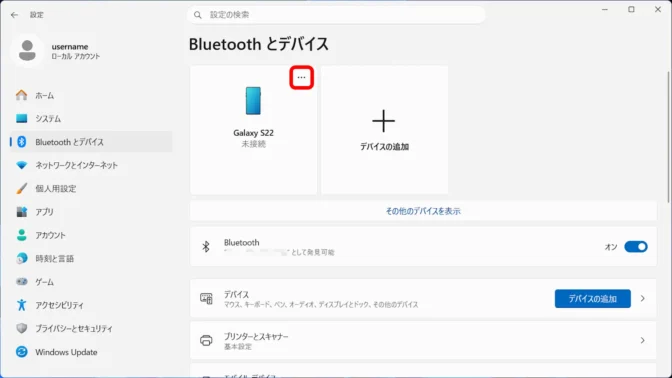Click the デバイス keyboard-mouse icon
The image size is (672, 378).
click(206, 298)
